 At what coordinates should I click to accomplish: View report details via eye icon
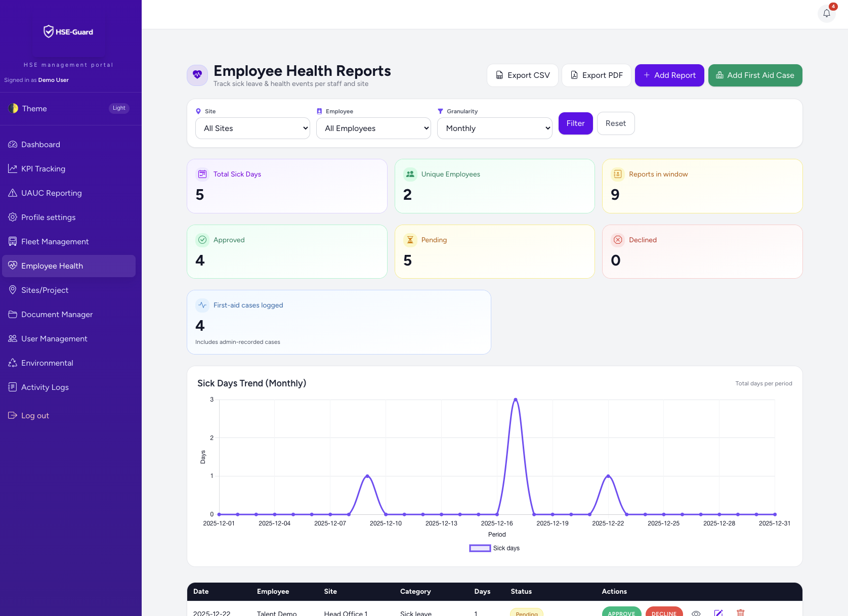click(696, 613)
